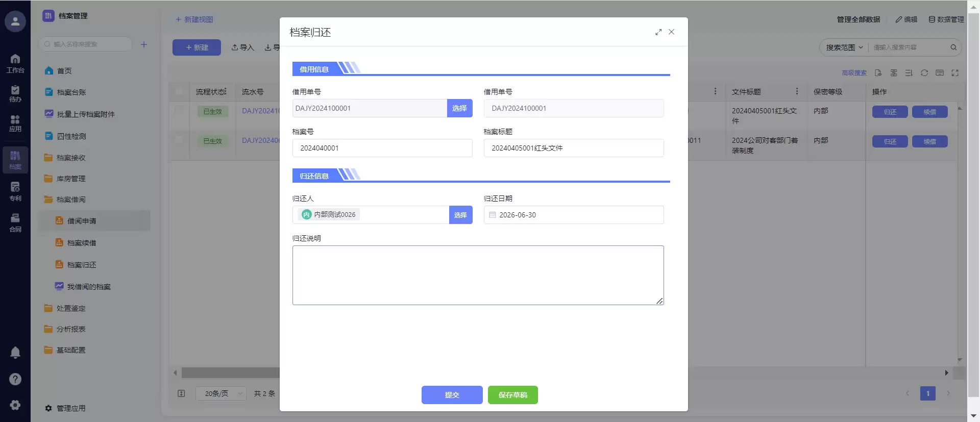Check the second row DAJY20240 checkbox
The height and width of the screenshot is (422, 980).
click(179, 139)
